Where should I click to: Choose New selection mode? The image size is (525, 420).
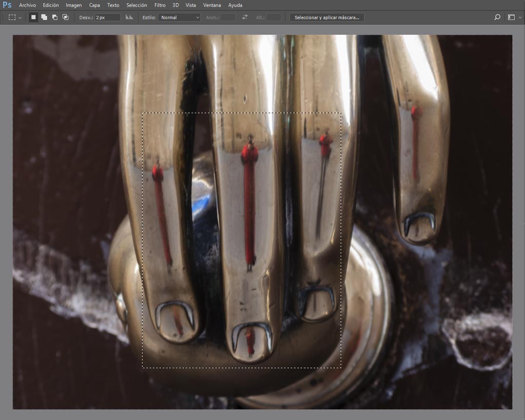click(33, 17)
